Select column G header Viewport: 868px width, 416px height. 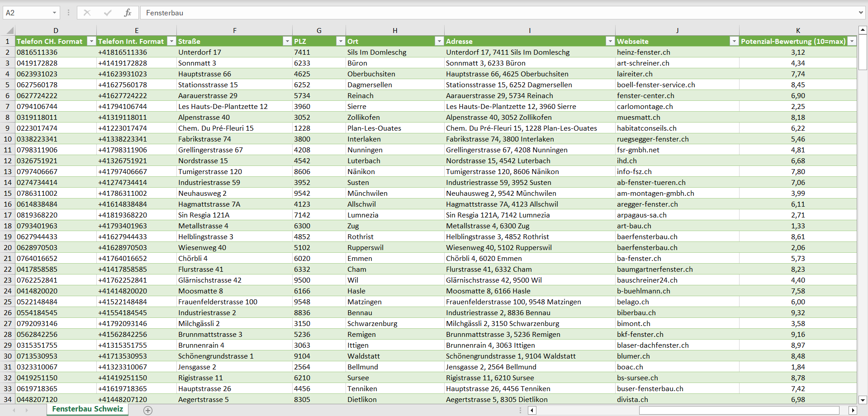point(319,30)
